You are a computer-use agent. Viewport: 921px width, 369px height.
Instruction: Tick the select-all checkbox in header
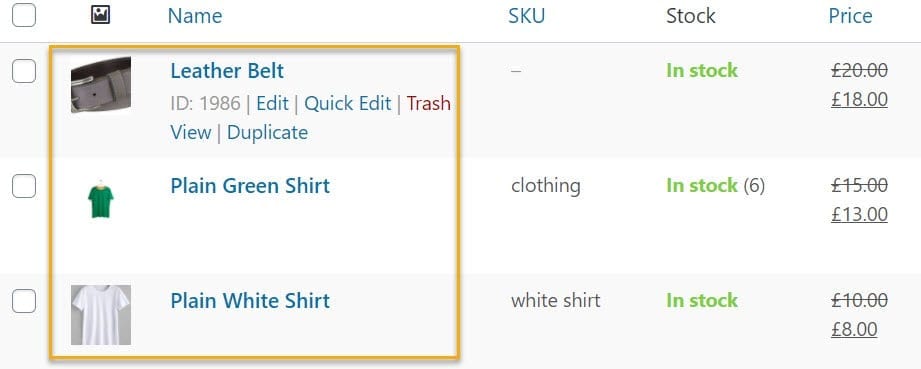24,15
